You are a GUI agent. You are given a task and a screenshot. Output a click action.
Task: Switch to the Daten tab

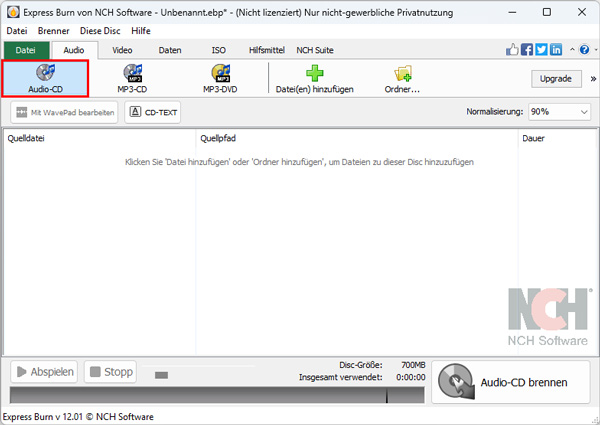(x=170, y=50)
